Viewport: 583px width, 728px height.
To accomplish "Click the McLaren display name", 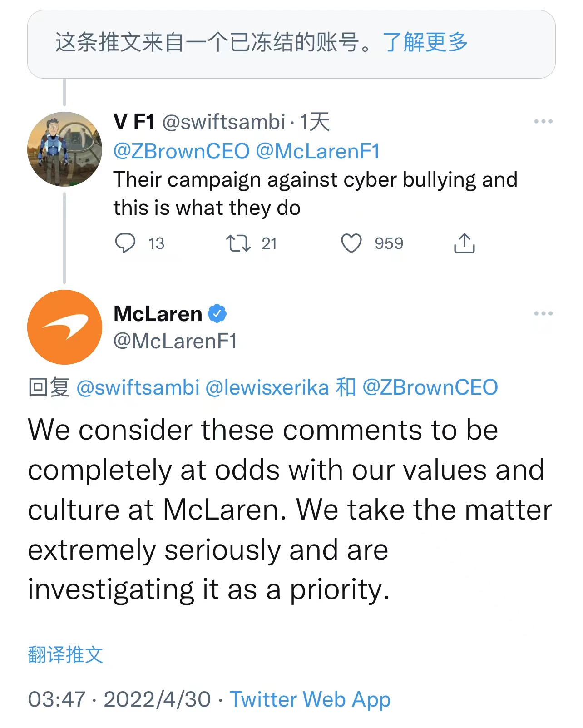I will 158,314.
